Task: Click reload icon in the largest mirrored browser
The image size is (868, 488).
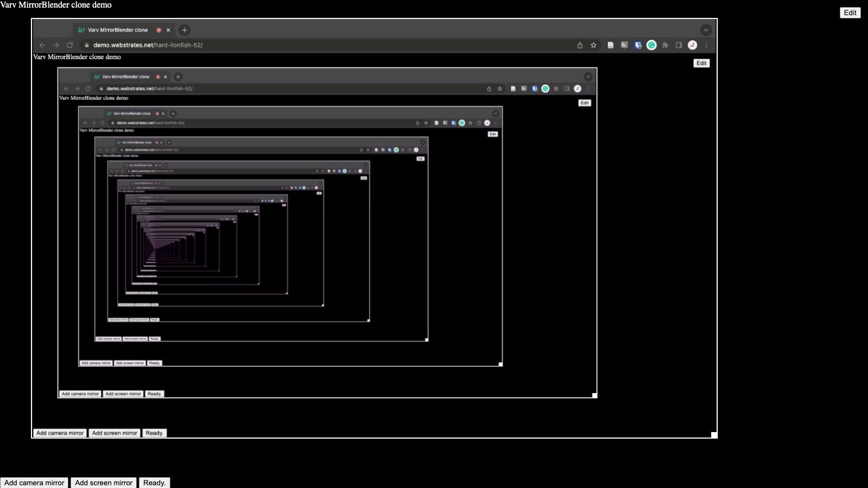Action: click(69, 45)
